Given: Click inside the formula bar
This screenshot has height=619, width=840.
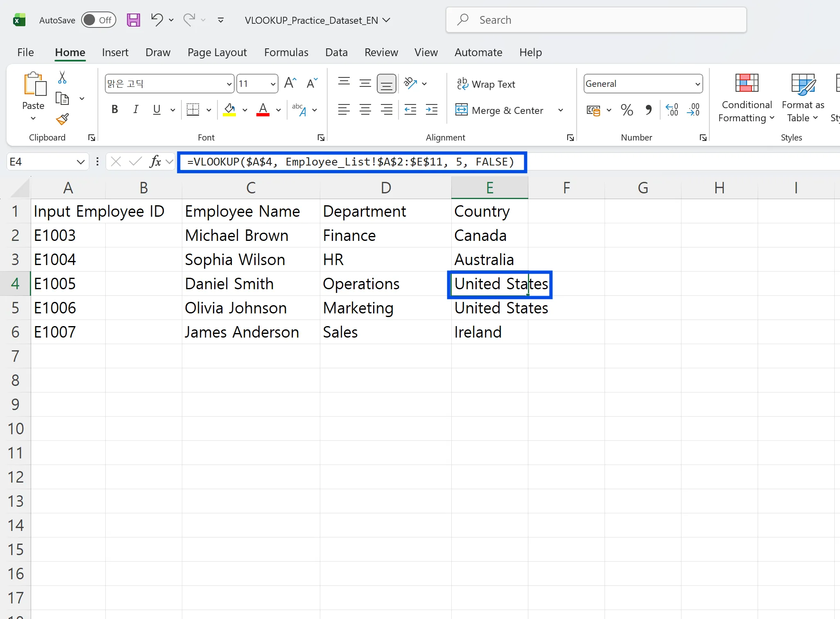Looking at the screenshot, I should [351, 161].
